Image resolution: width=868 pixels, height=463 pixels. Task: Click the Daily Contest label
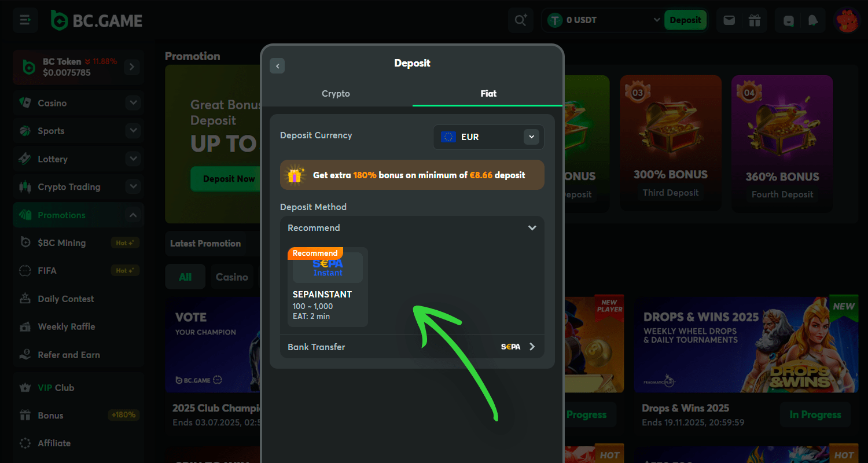pyautogui.click(x=66, y=299)
